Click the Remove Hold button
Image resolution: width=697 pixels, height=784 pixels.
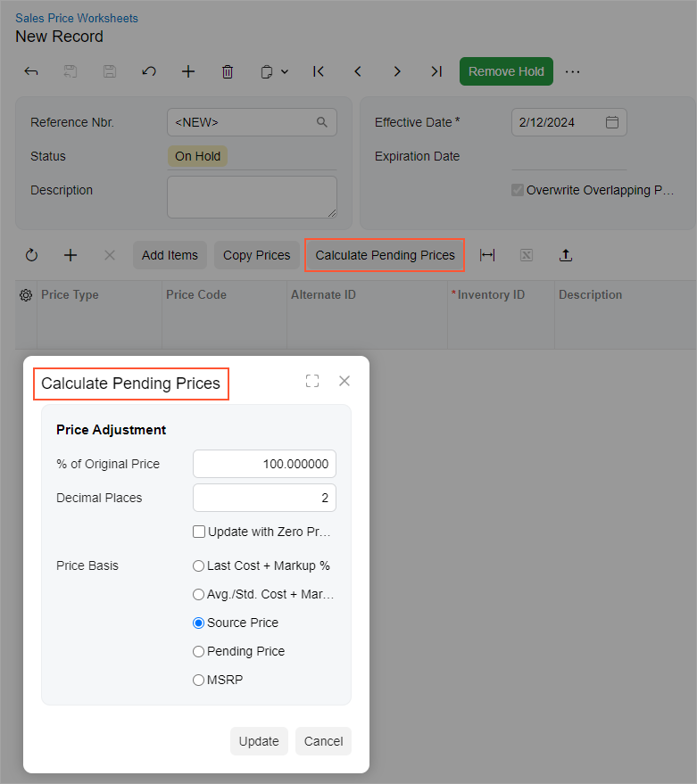(x=506, y=71)
